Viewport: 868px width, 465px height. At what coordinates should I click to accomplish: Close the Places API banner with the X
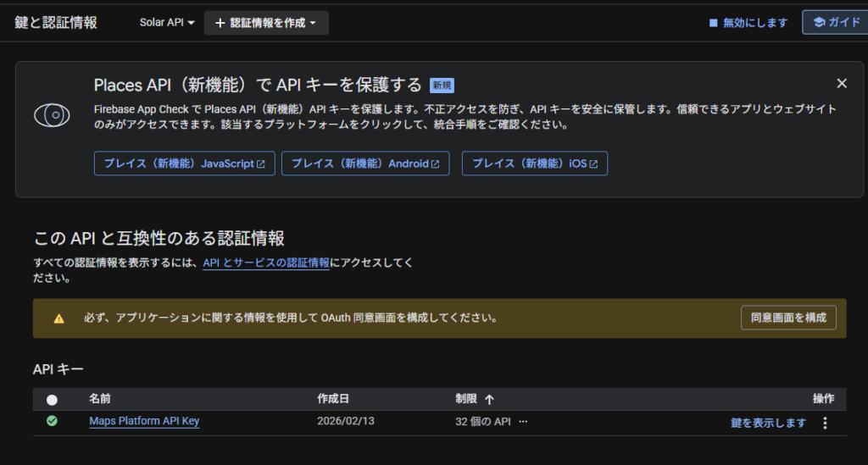[x=842, y=83]
